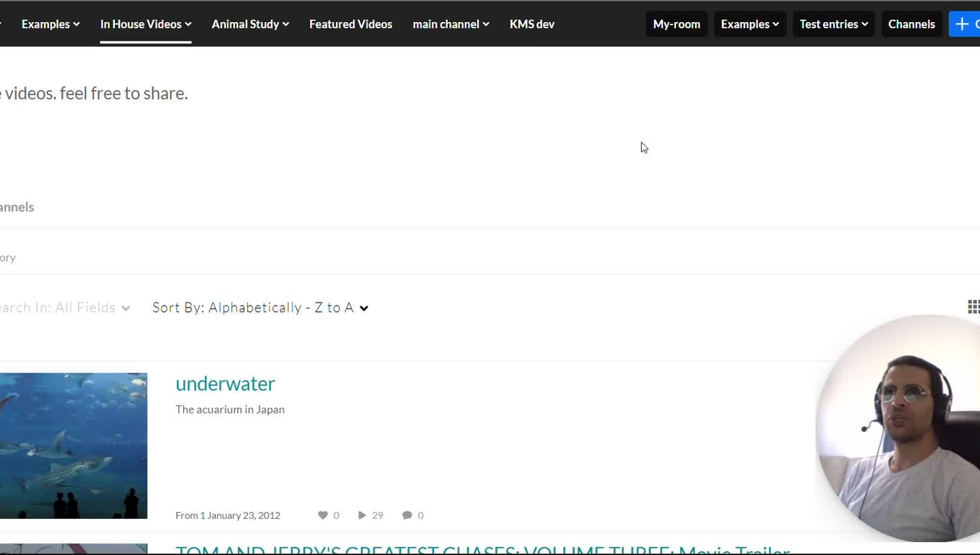Open the In House Videos menu
The image size is (980, 555).
pyautogui.click(x=145, y=24)
